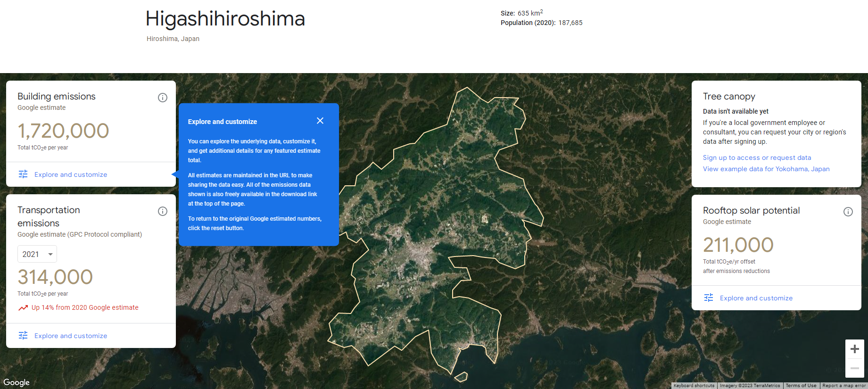Close the Explore and customize tooltip
The width and height of the screenshot is (868, 389).
coord(320,121)
